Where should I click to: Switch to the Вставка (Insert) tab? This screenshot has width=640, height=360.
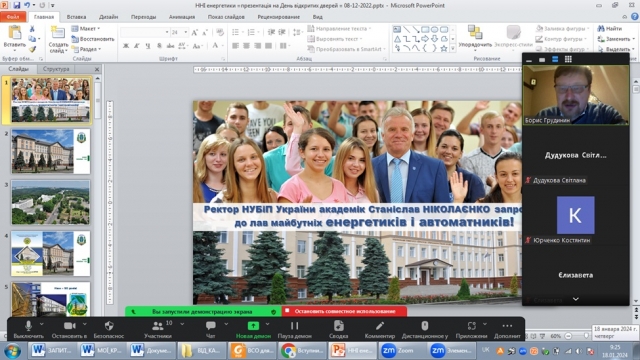tap(76, 17)
